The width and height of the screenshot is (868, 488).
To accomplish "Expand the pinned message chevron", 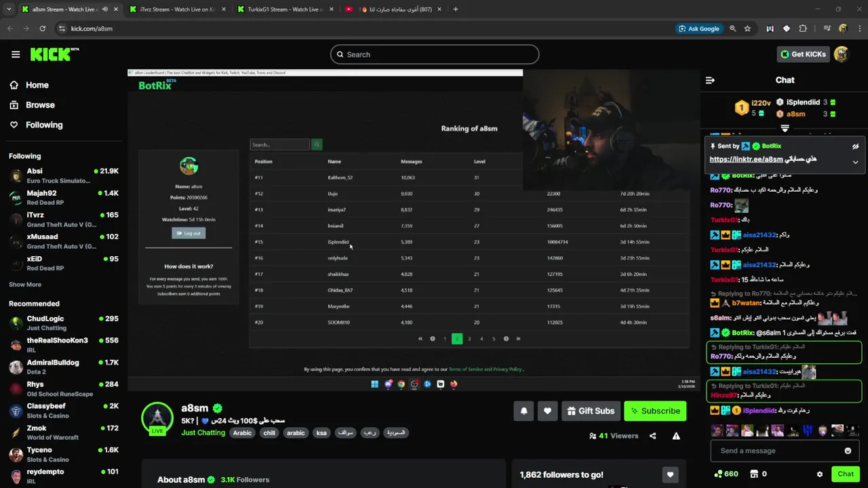I will 855,162.
